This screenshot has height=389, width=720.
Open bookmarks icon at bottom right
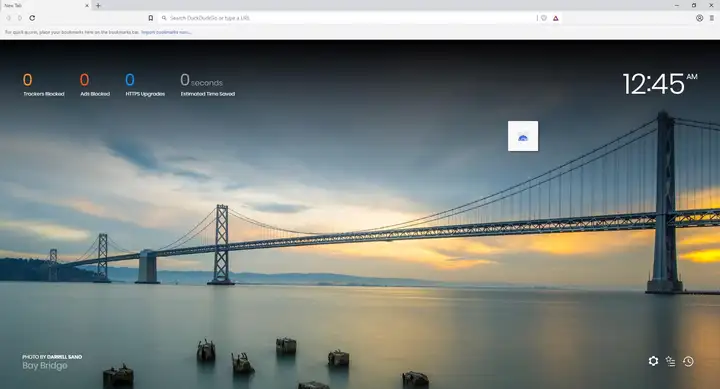pyautogui.click(x=670, y=361)
